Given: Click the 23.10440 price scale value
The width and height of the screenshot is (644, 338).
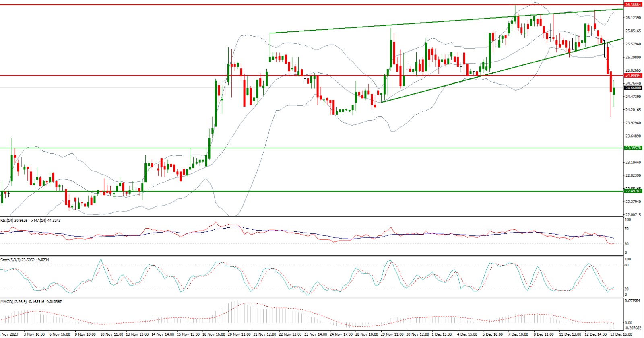Looking at the screenshot, I should click(633, 162).
